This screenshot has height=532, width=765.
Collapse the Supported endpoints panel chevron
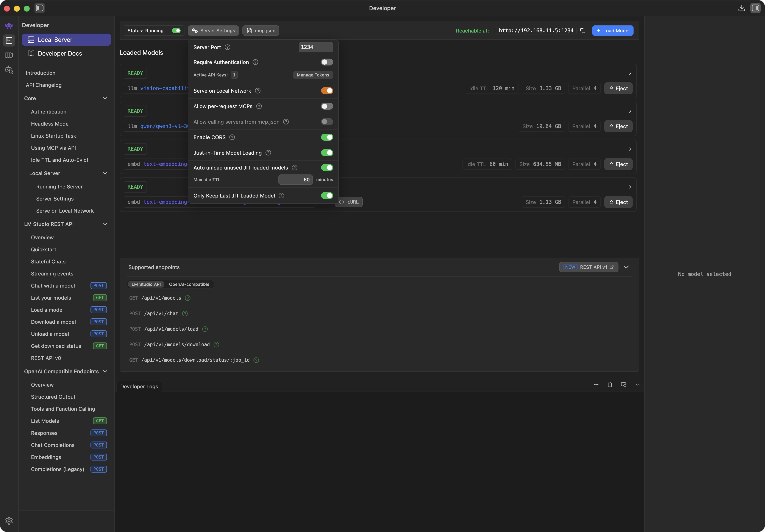point(626,267)
